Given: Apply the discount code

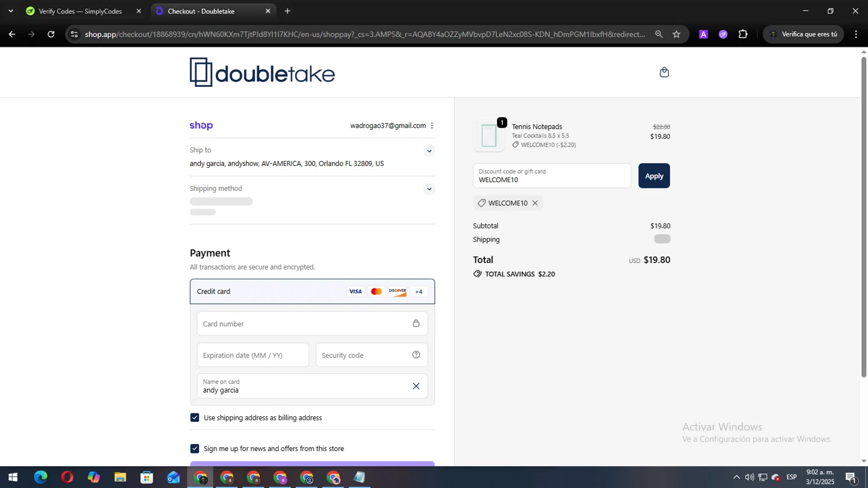Looking at the screenshot, I should (654, 176).
